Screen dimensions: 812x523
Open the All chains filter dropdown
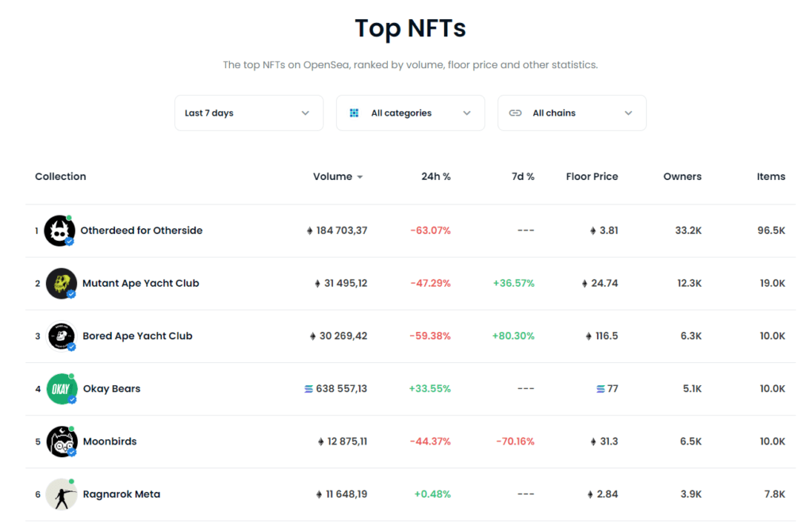572,113
